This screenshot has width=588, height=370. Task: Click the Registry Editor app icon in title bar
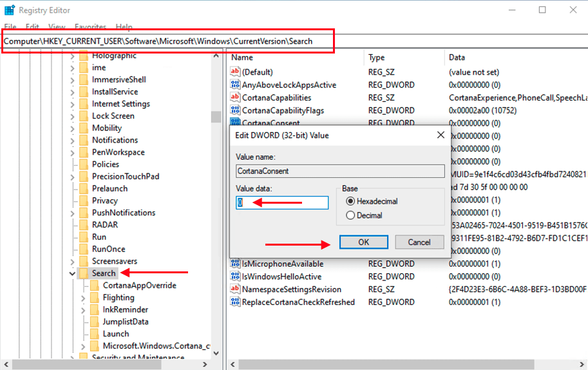point(9,10)
